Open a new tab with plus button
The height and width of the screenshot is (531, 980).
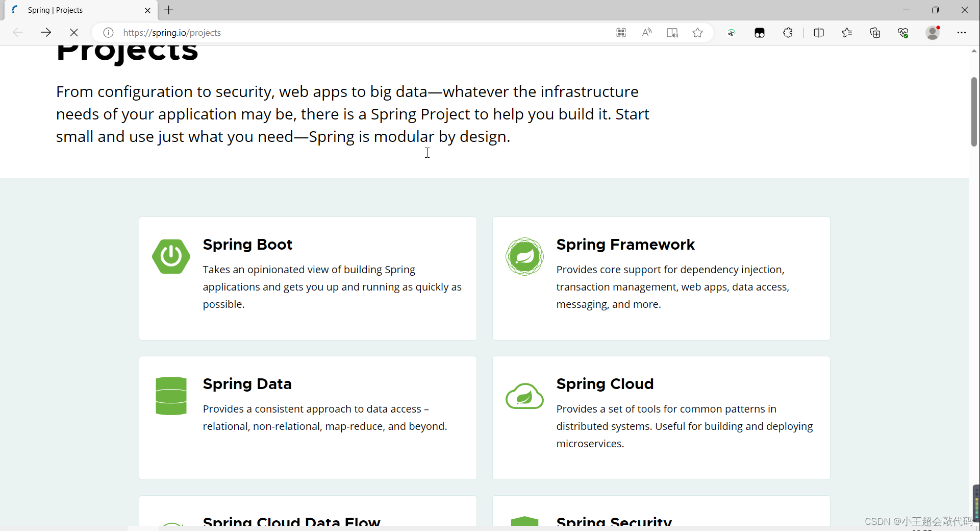[x=169, y=10]
